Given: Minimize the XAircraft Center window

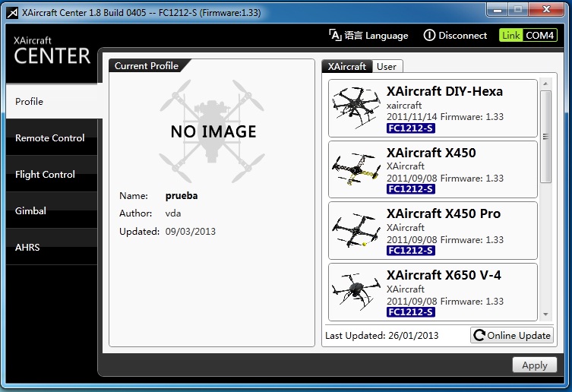Looking at the screenshot, I should pos(498,10).
